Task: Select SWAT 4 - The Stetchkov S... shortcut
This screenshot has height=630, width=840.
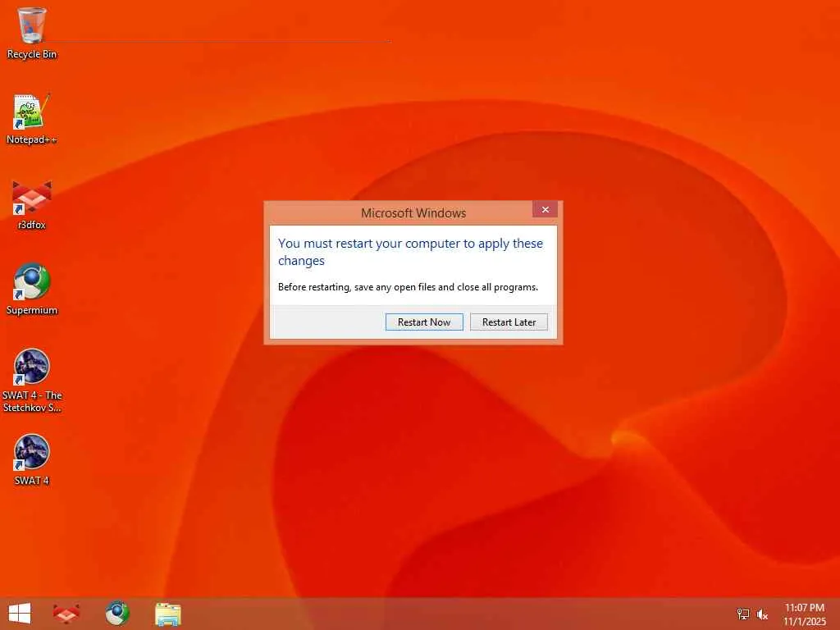Action: click(x=32, y=381)
